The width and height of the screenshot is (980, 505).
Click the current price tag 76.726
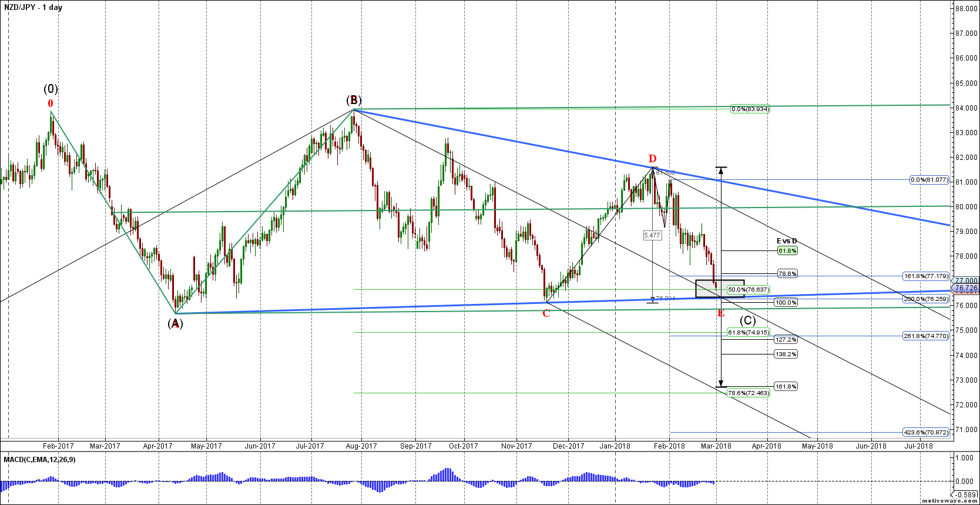[966, 288]
